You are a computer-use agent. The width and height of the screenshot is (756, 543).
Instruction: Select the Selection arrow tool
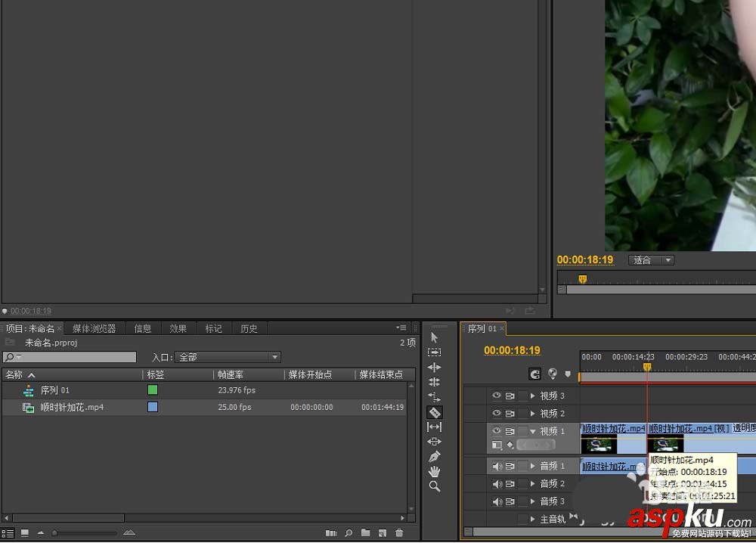[x=435, y=338]
